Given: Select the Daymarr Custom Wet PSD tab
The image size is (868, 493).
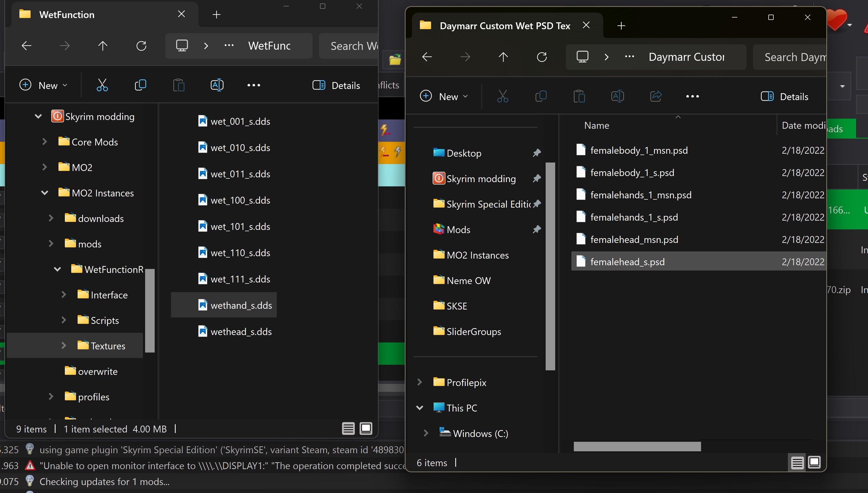Looking at the screenshot, I should click(x=504, y=26).
